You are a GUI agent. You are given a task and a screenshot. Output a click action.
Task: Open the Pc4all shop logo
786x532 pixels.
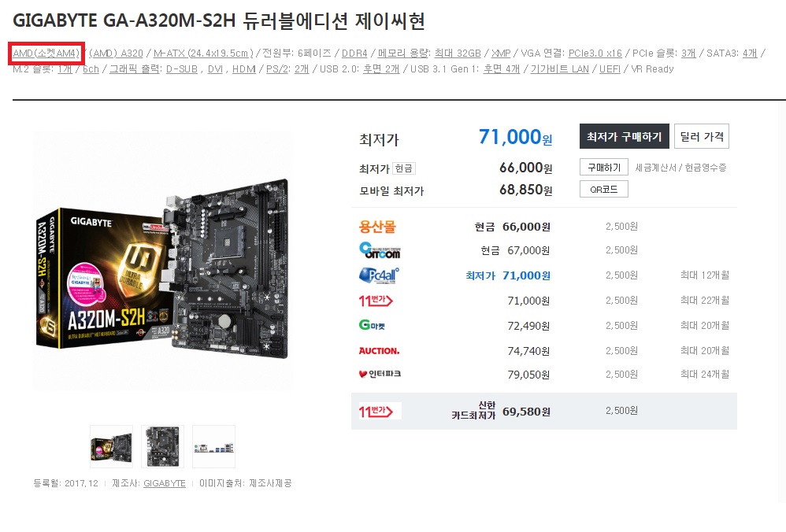[x=379, y=275]
